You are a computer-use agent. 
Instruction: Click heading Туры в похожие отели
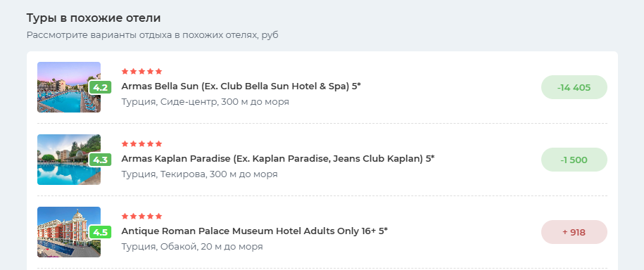pyautogui.click(x=94, y=18)
